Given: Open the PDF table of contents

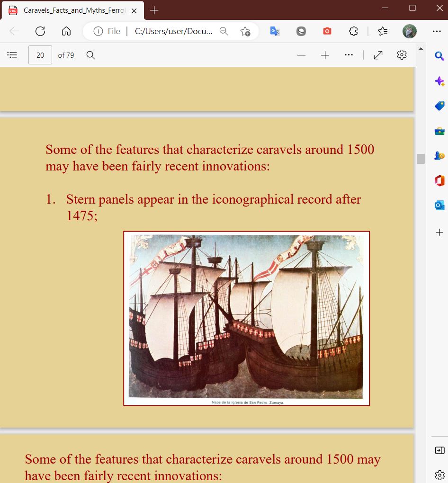Looking at the screenshot, I should (x=12, y=55).
